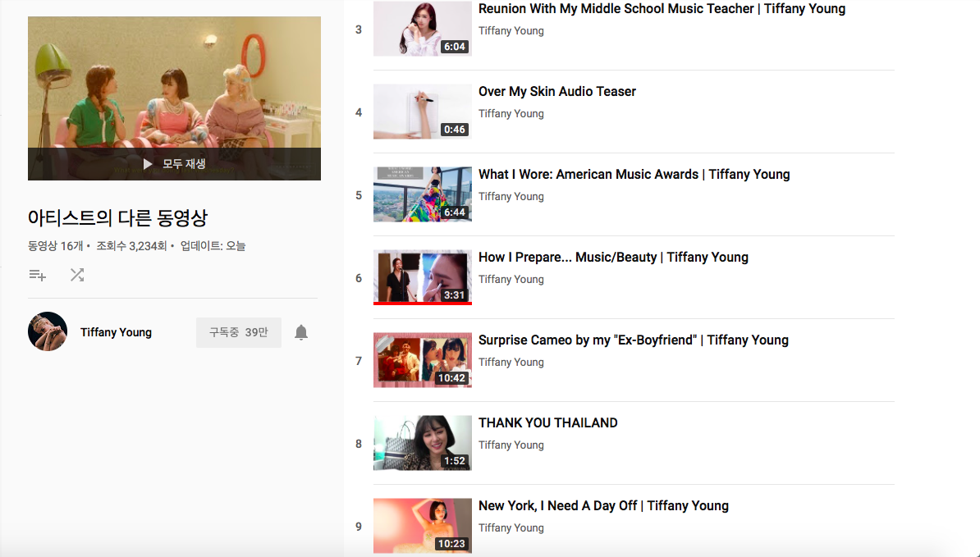Click channel name under Over My Skin teaser

(511, 114)
